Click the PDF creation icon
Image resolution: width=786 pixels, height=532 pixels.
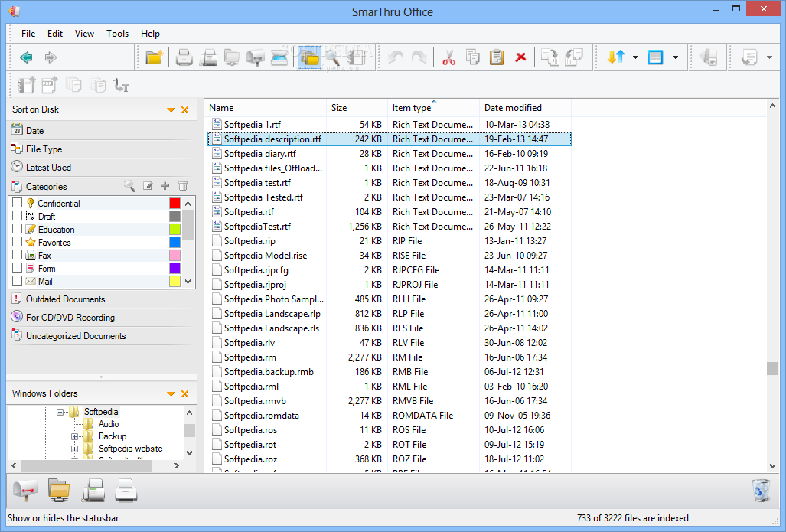(x=50, y=85)
